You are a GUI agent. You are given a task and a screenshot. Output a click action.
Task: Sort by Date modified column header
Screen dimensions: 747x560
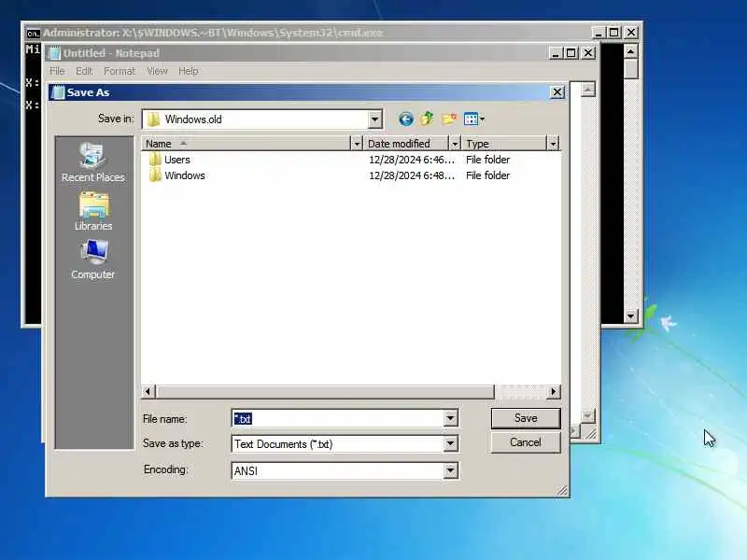[x=406, y=144]
